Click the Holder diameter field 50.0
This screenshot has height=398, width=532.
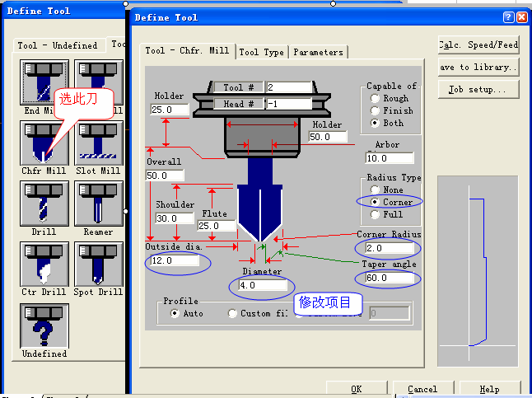click(328, 137)
